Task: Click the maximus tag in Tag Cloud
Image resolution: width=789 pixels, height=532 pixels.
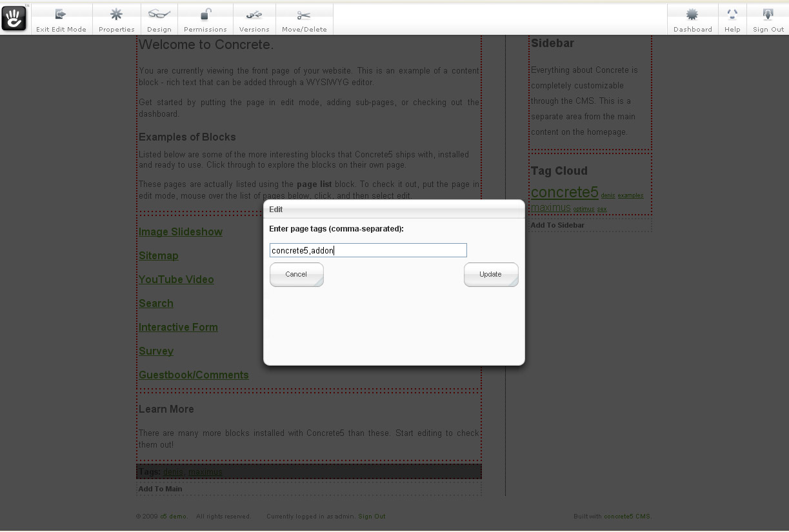Action: [x=551, y=208]
